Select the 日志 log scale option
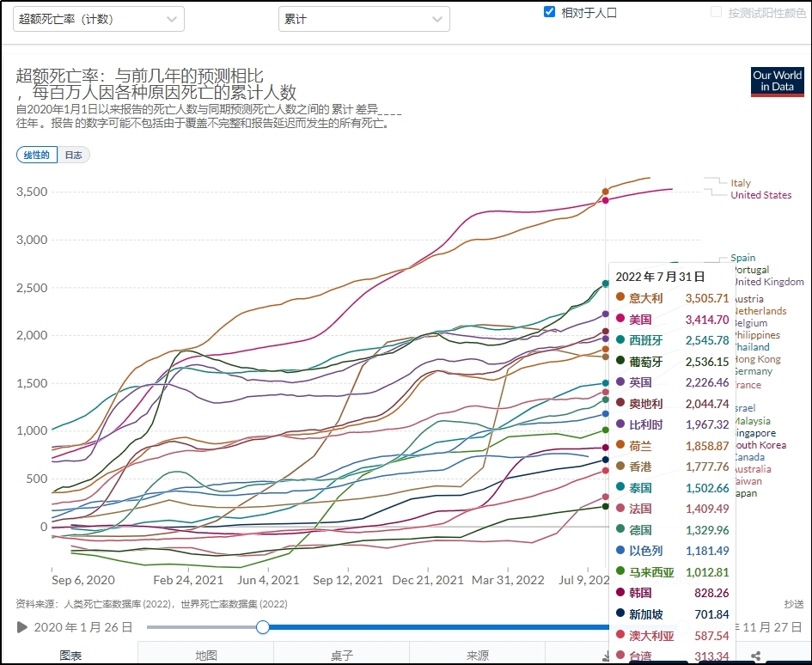Screen dimensions: 812x665 coord(74,155)
